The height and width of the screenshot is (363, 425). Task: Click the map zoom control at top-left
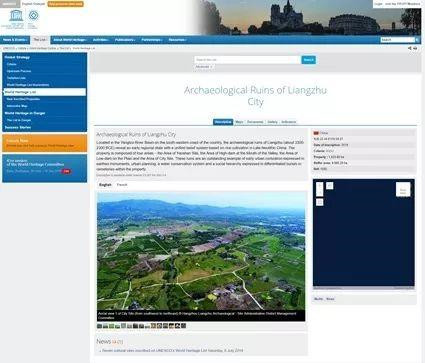tap(319, 189)
